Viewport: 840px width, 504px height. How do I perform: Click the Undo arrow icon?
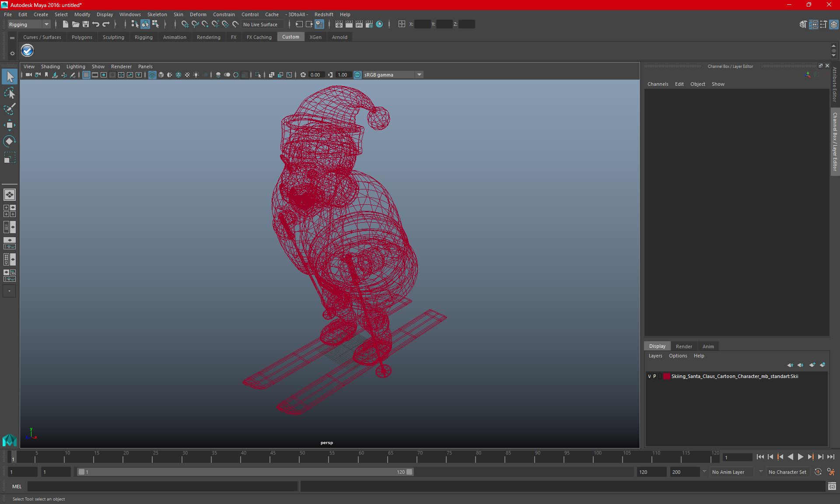click(96, 24)
